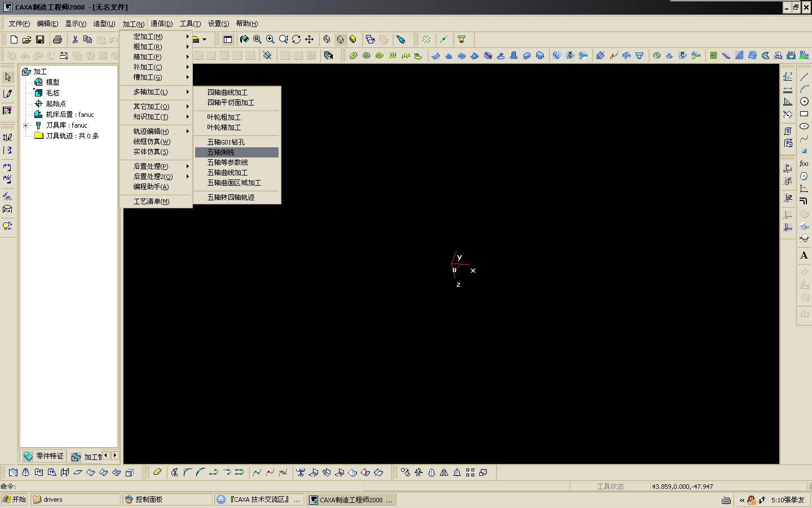Viewport: 812px width, 508px height.
Task: Click the zoom window magnifier icon
Action: tap(257, 40)
